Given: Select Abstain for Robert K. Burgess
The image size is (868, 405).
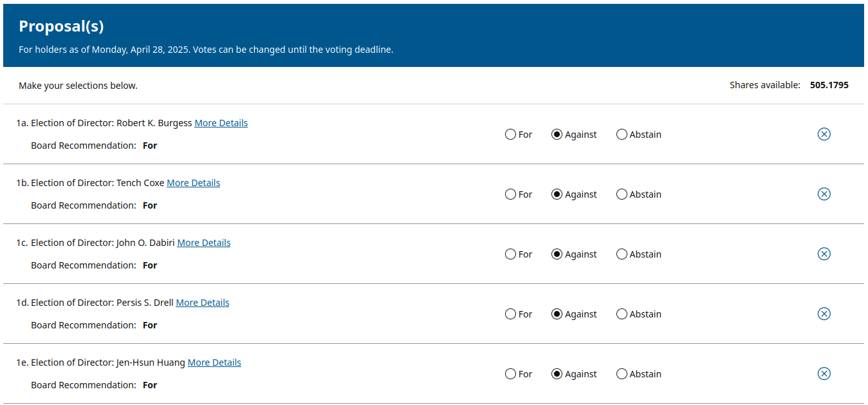Looking at the screenshot, I should (x=622, y=135).
